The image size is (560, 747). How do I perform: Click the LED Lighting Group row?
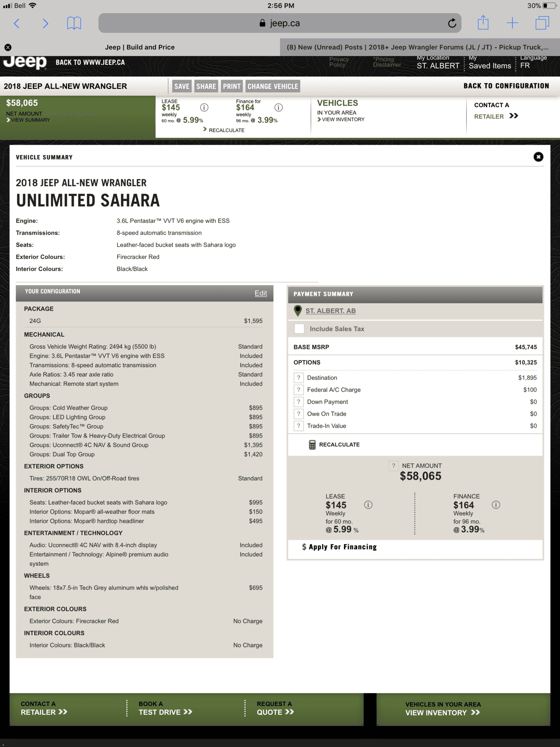[146, 417]
